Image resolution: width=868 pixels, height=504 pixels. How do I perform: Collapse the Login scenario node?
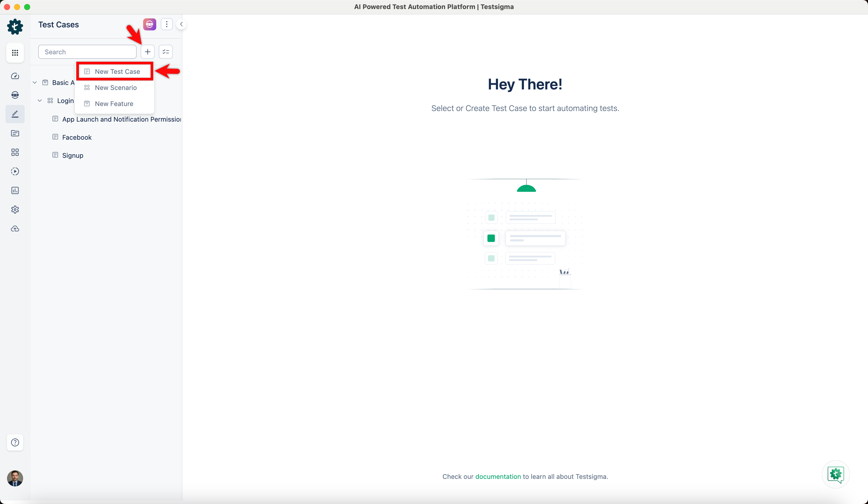(40, 100)
